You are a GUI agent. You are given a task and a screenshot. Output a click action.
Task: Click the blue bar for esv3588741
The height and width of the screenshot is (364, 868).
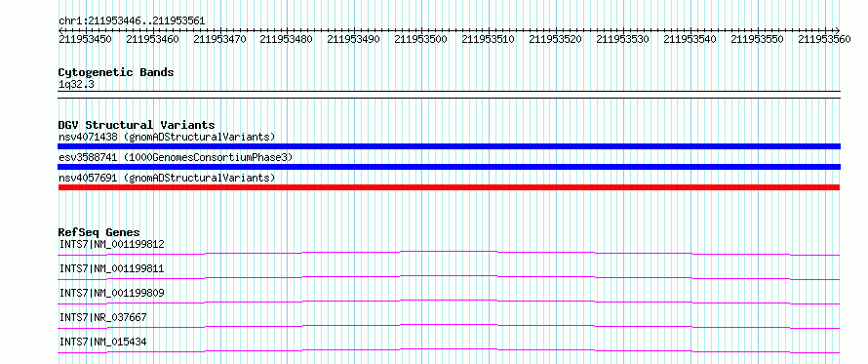[449, 167]
